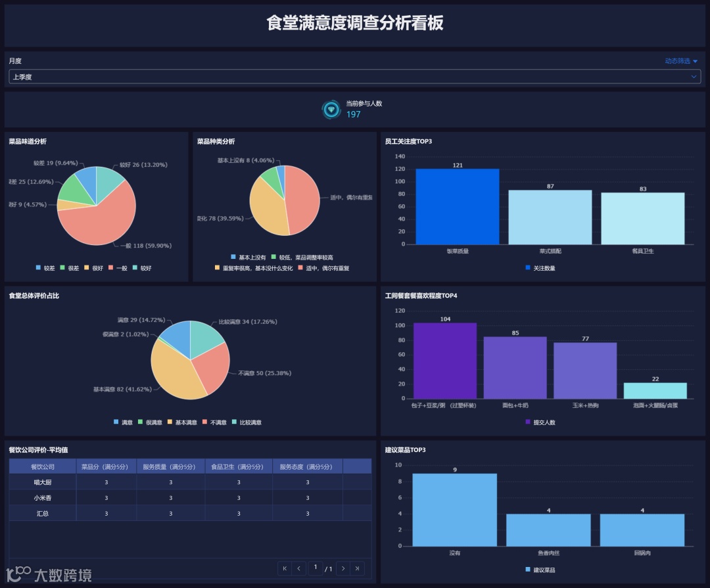Click the 员工关注度TOP3 panel title

[x=408, y=141]
